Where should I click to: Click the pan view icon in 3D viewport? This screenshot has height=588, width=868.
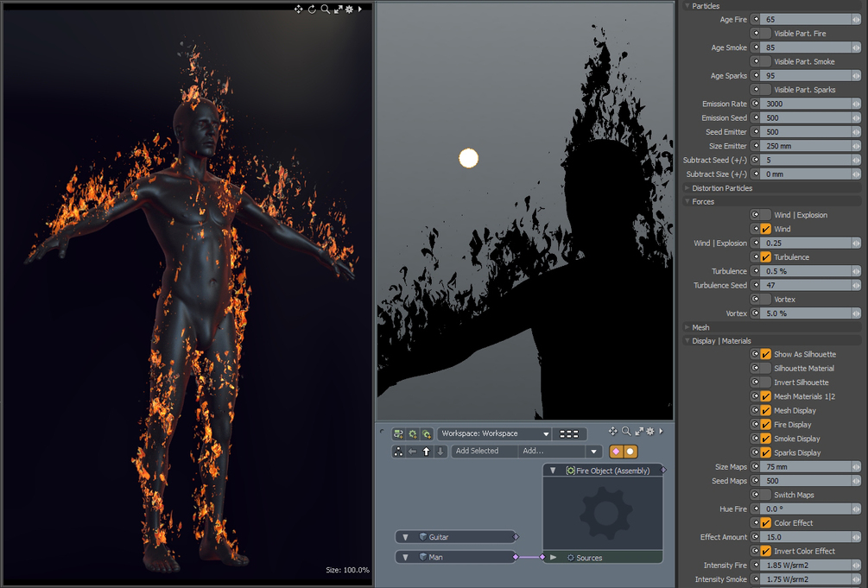click(299, 9)
